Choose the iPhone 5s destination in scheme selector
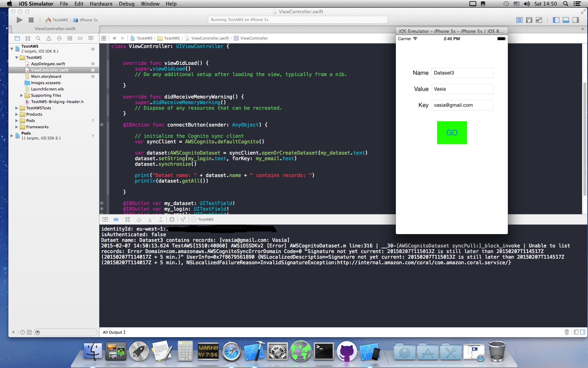This screenshot has width=588, height=368. [85, 20]
